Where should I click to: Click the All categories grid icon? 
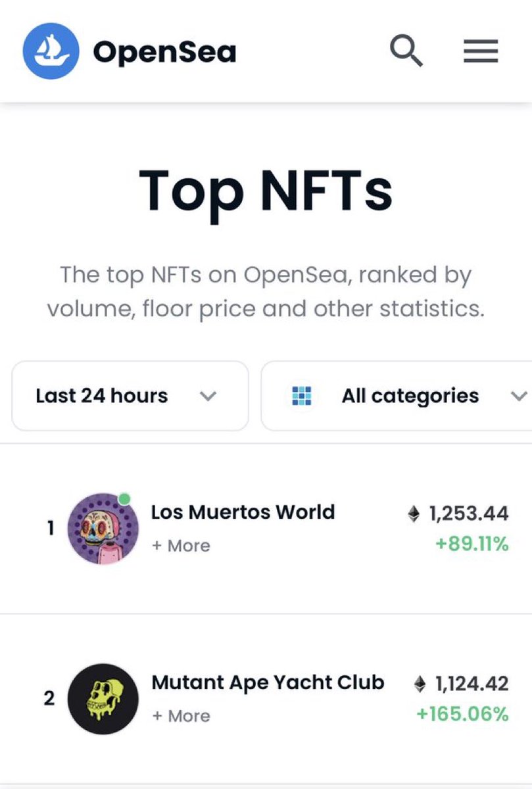(302, 396)
